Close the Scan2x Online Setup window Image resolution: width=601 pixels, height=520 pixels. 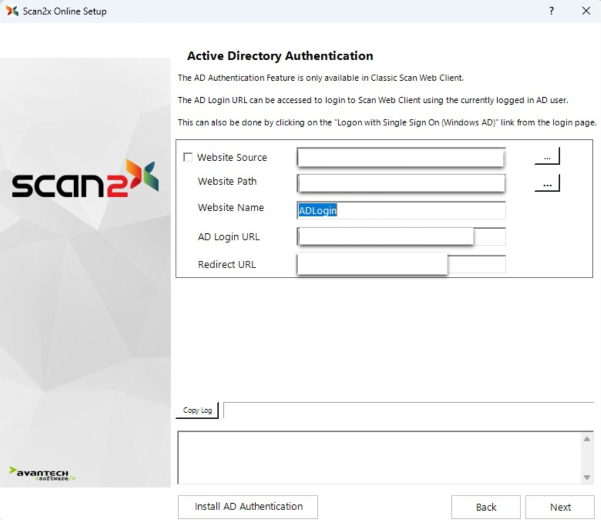click(x=585, y=11)
